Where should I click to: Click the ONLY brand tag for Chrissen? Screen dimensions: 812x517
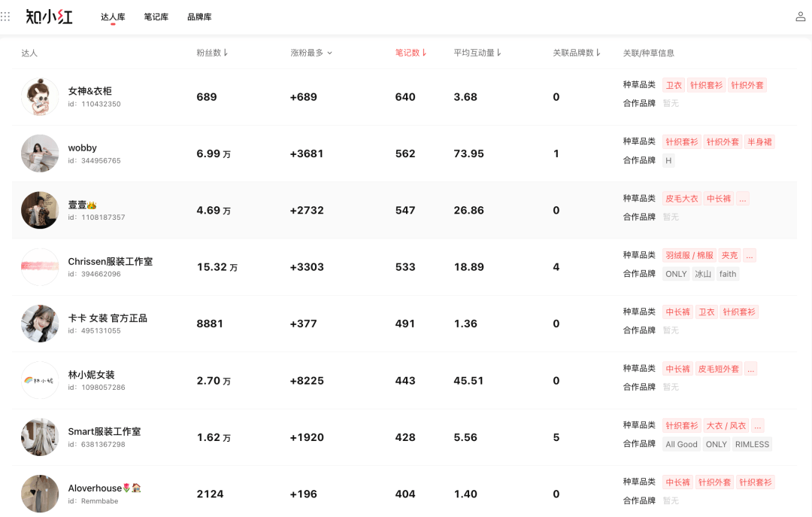pos(676,274)
